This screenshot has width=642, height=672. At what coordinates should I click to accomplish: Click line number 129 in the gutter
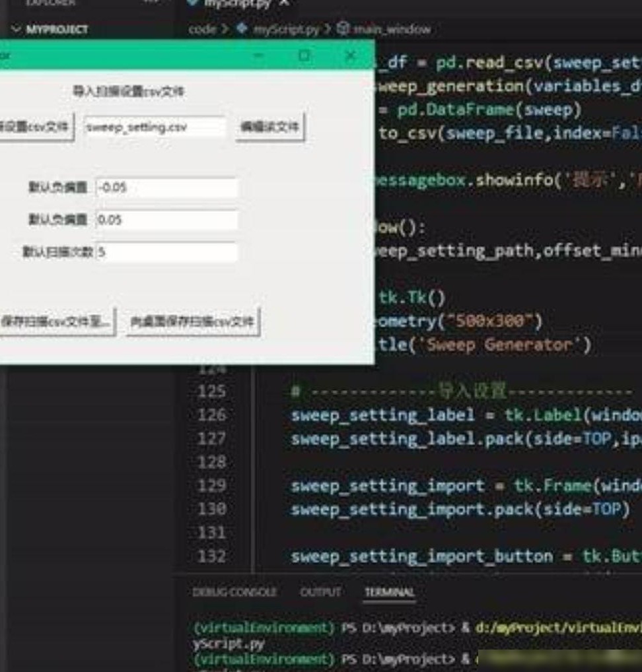(212, 486)
